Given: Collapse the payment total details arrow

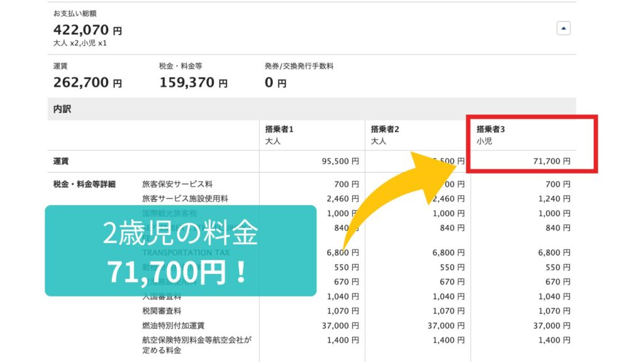Looking at the screenshot, I should (x=563, y=28).
